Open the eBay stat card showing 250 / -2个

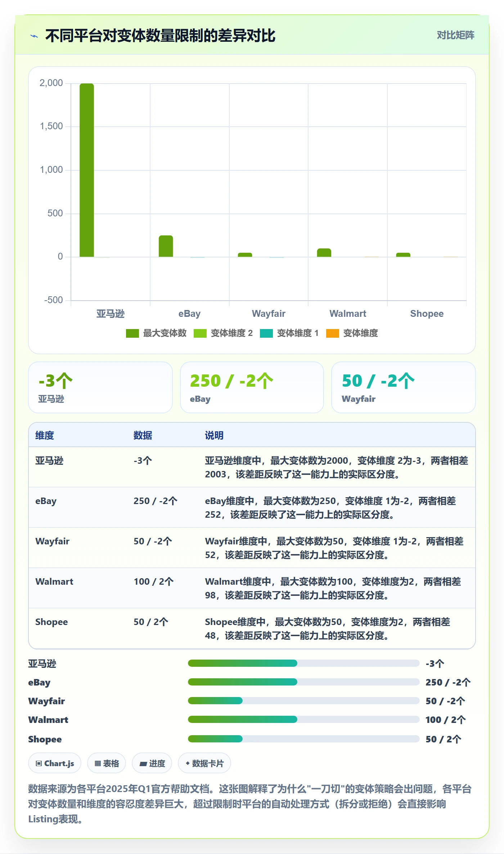pyautogui.click(x=252, y=387)
